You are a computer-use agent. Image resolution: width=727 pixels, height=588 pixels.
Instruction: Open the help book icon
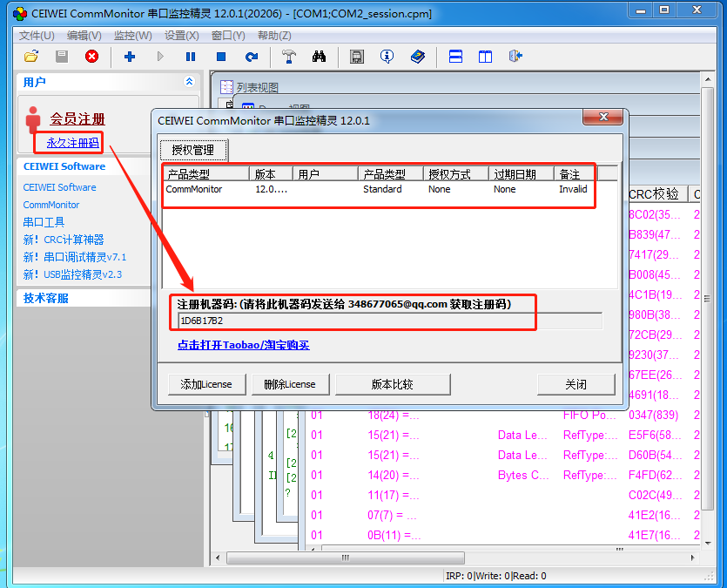click(418, 57)
